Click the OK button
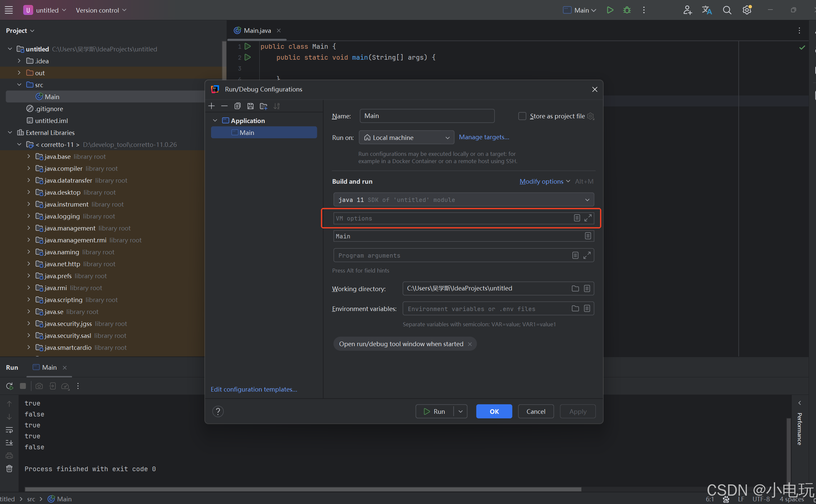816x504 pixels. (x=494, y=411)
